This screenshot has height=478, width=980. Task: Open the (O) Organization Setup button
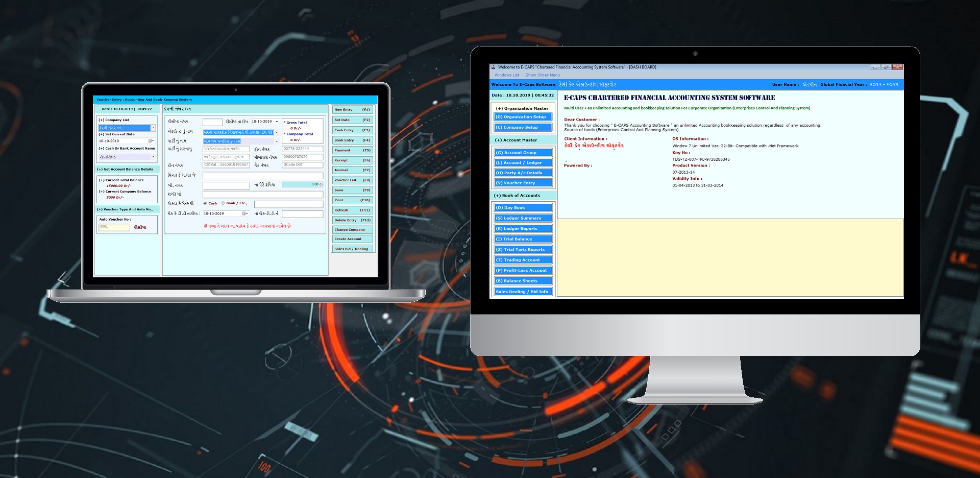click(523, 117)
